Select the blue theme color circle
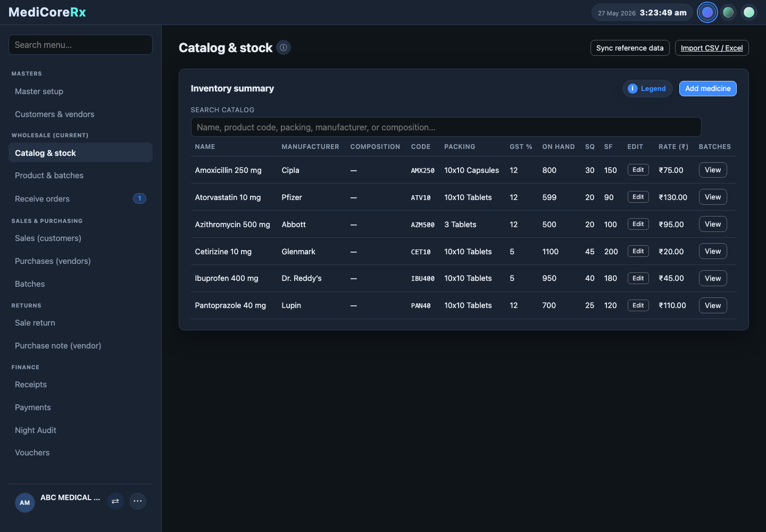 pos(707,12)
